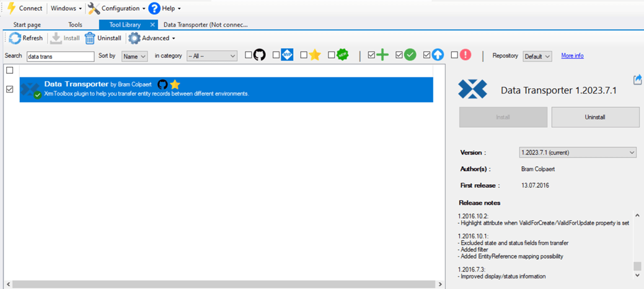Open the More info link

[x=572, y=56]
